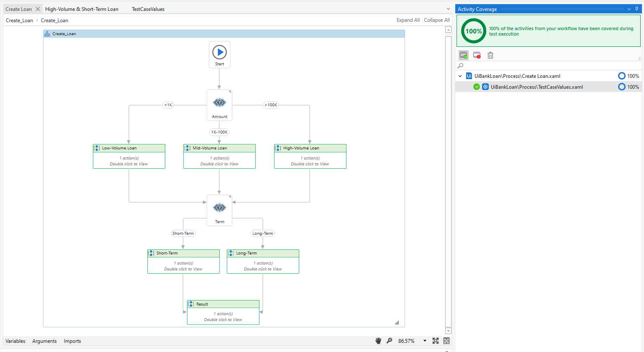
Task: Click the Start node play icon
Action: pyautogui.click(x=219, y=52)
